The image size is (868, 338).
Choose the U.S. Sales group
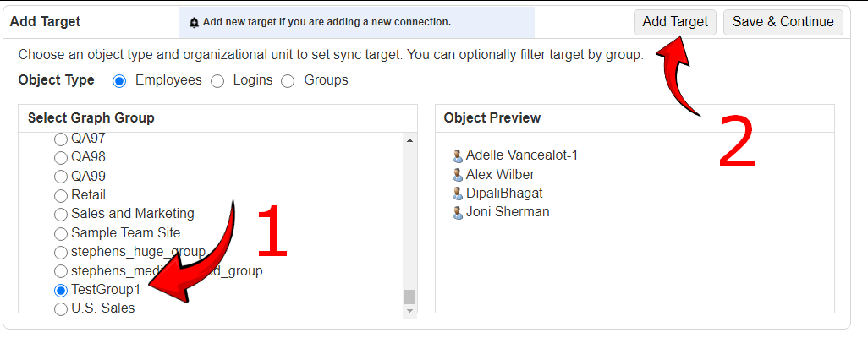tap(61, 308)
